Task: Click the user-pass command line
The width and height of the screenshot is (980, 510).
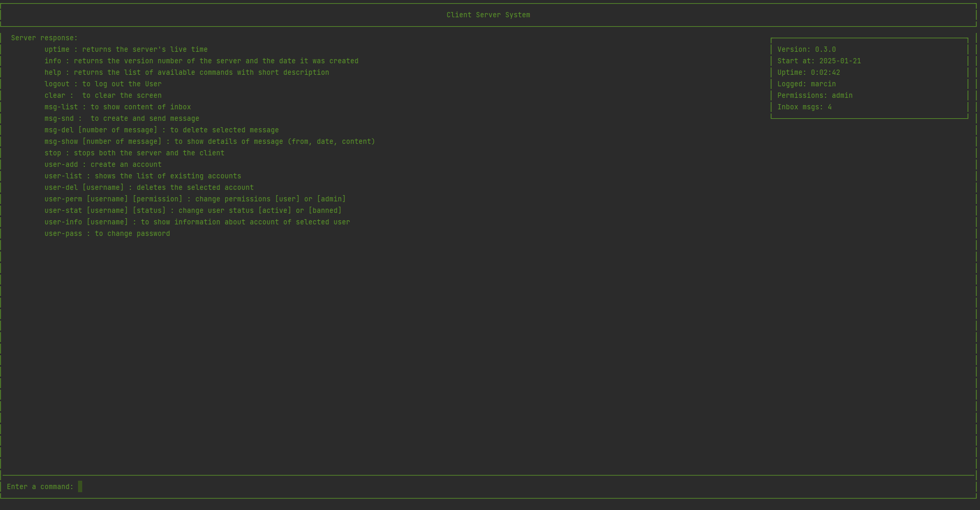Action: (107, 234)
